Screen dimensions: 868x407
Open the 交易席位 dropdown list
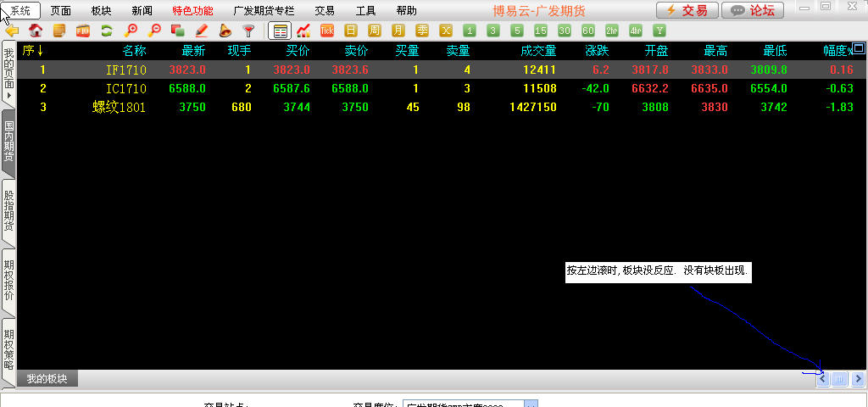click(x=530, y=404)
